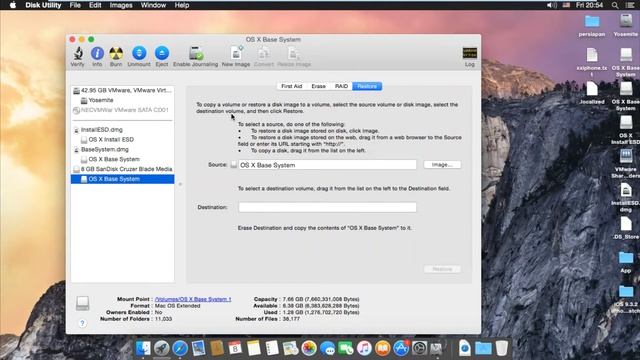Launch Safari from the Dock
Screen dimensions: 640x360
(180, 348)
